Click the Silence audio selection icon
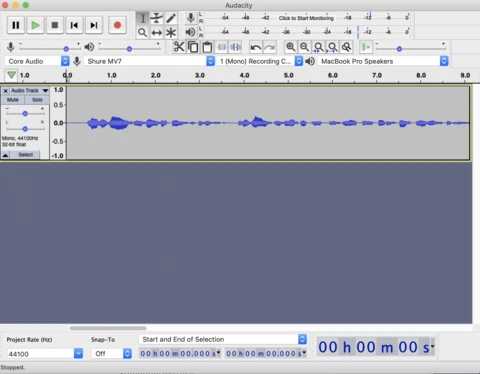The width and height of the screenshot is (480, 374). tap(236, 47)
